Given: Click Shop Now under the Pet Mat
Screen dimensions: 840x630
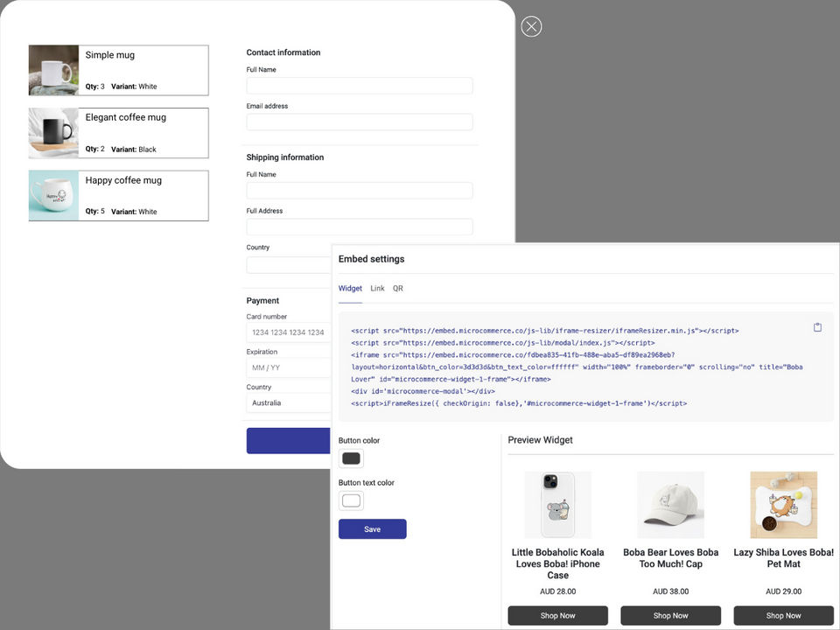Looking at the screenshot, I should coord(783,615).
